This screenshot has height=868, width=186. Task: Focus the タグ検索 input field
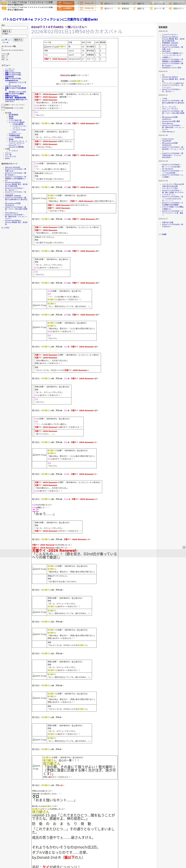(x=14, y=36)
